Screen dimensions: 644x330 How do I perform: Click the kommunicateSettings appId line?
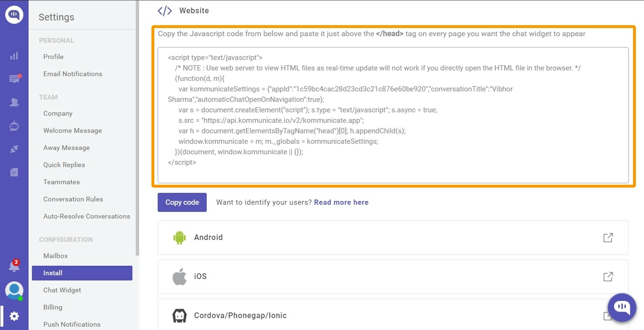345,89
